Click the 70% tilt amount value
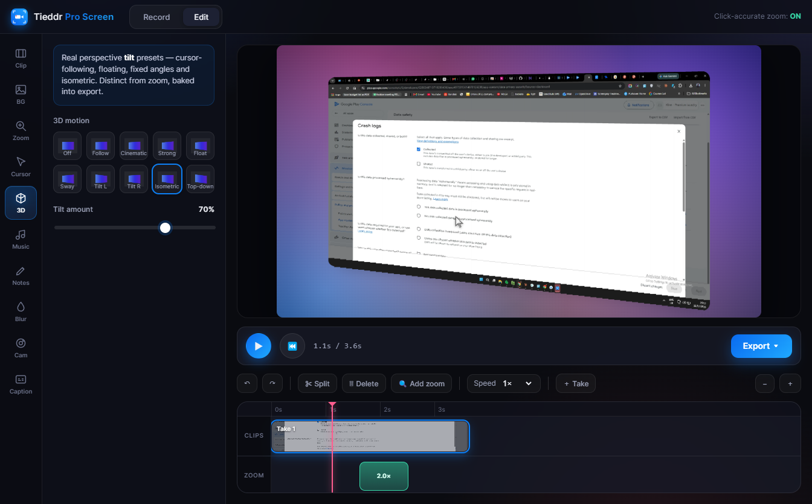This screenshot has width=812, height=504. (x=207, y=209)
